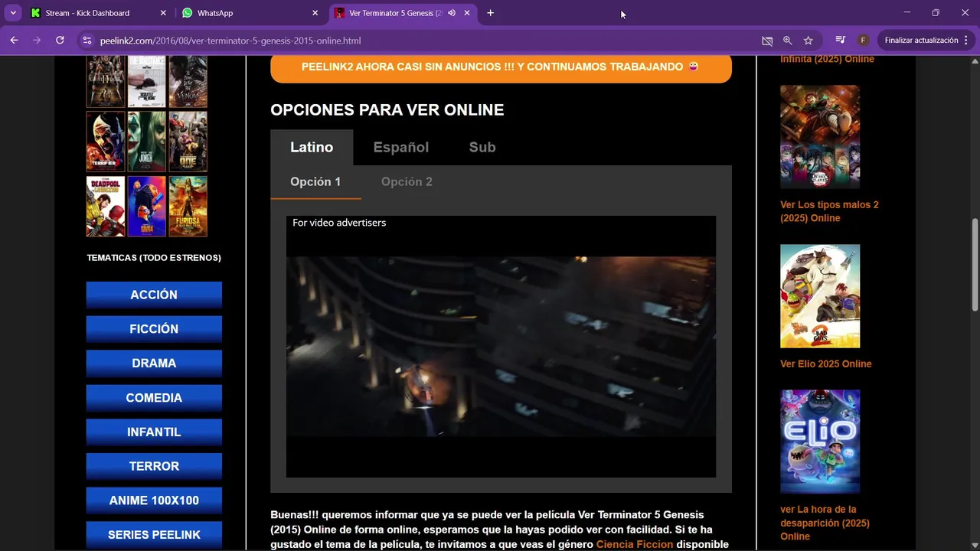Click the video player frame
Screen dimensions: 980x551
click(x=501, y=347)
